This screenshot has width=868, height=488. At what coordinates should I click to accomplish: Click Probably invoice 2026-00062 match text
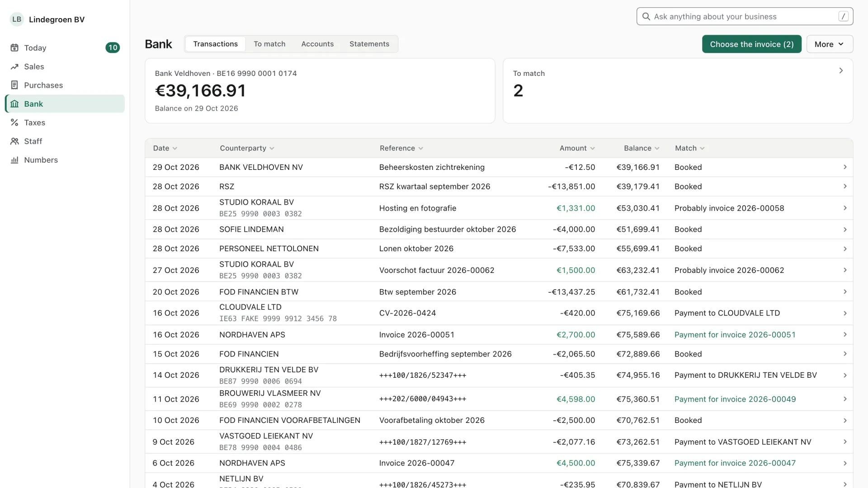click(x=729, y=270)
